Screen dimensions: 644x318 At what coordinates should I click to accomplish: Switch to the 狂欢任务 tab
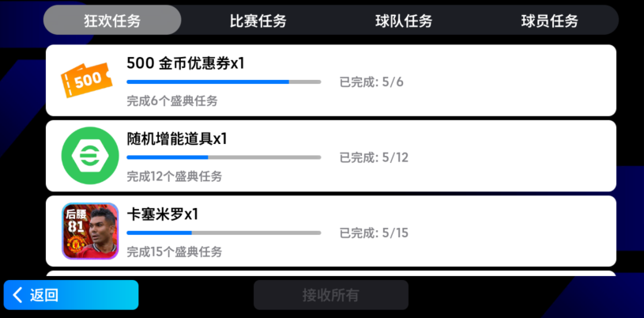point(112,21)
